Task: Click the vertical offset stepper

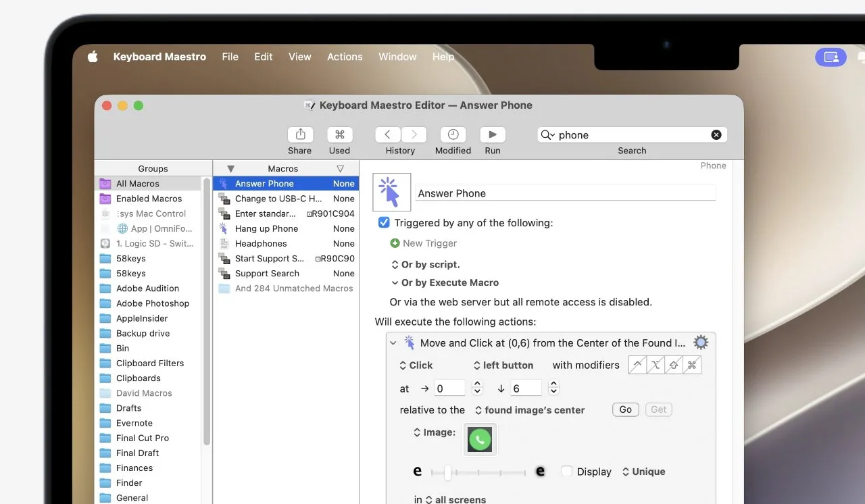Action: 553,388
